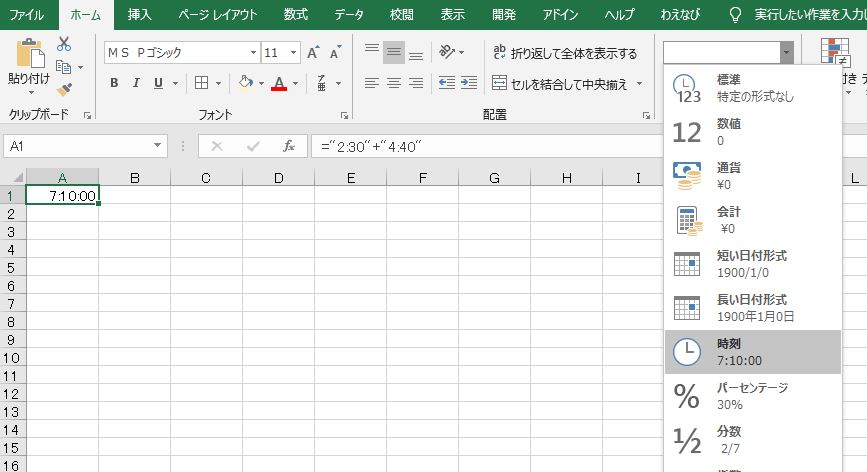Click the Borders grid icon
The image size is (867, 472).
(x=202, y=83)
